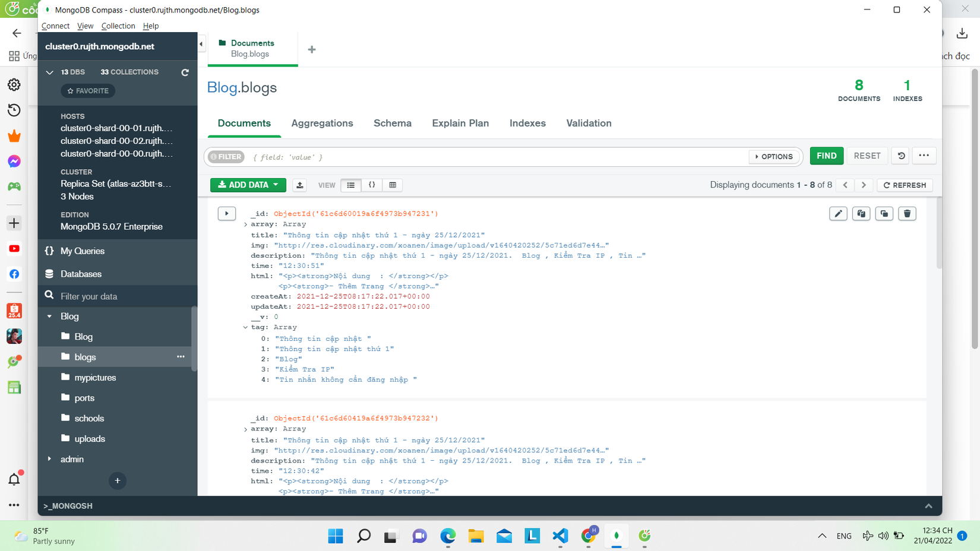The image size is (980, 551).
Task: Click the REFRESH documents button
Action: point(905,185)
